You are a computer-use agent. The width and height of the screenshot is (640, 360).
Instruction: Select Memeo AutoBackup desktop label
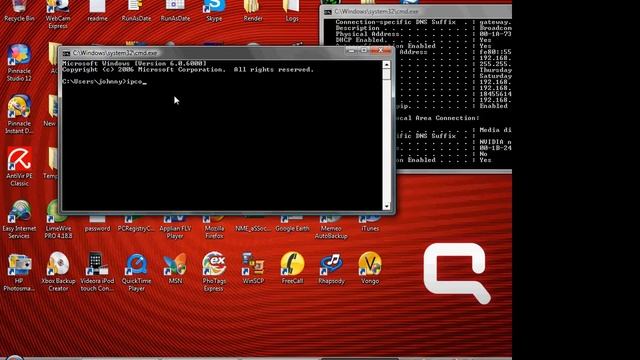click(x=331, y=232)
